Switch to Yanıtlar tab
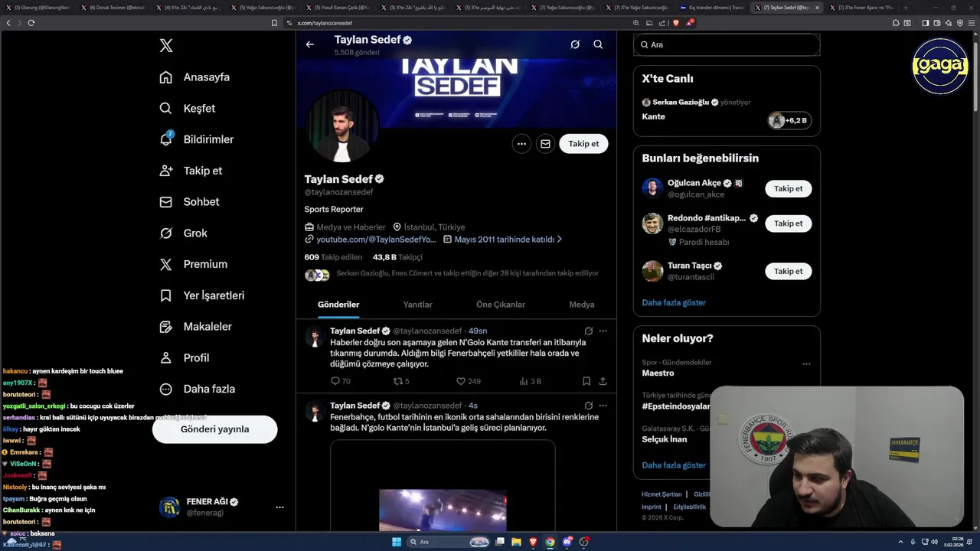 (418, 305)
